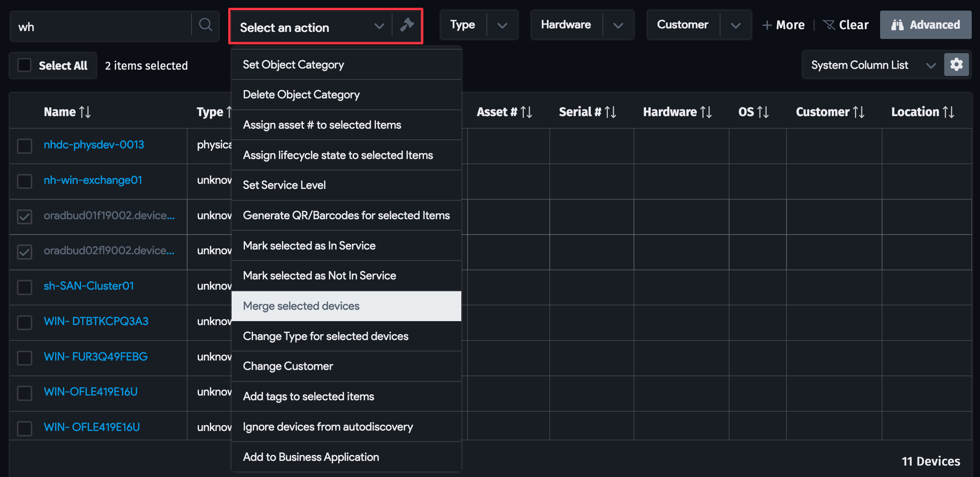Sort by Hardware column arrows
The width and height of the screenshot is (980, 477).
click(706, 112)
